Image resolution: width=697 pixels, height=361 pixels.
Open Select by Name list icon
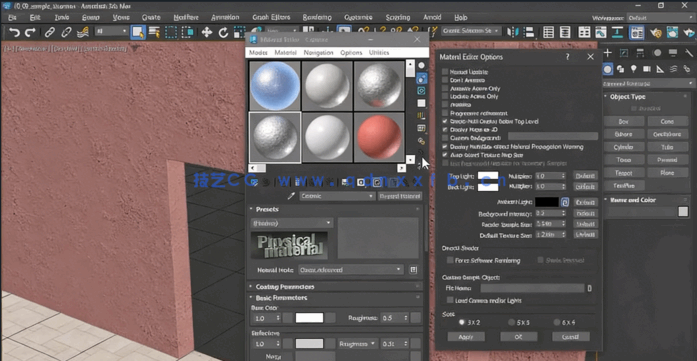tap(154, 32)
